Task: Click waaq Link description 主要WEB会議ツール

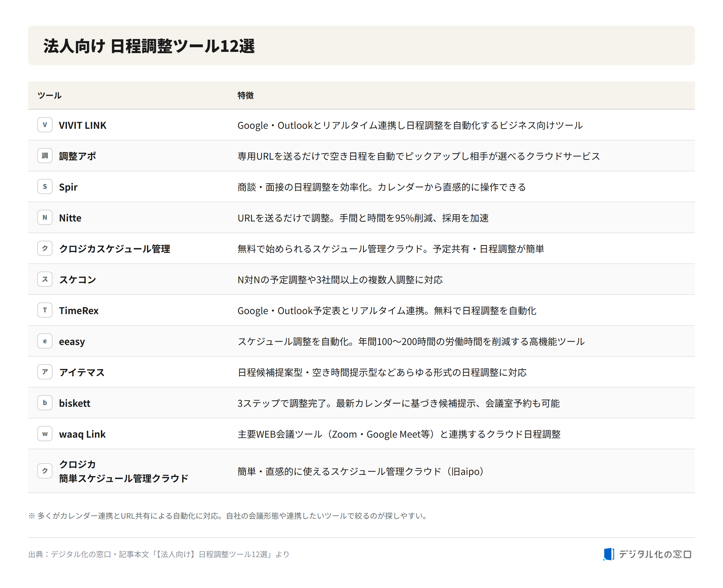Action: tap(399, 434)
